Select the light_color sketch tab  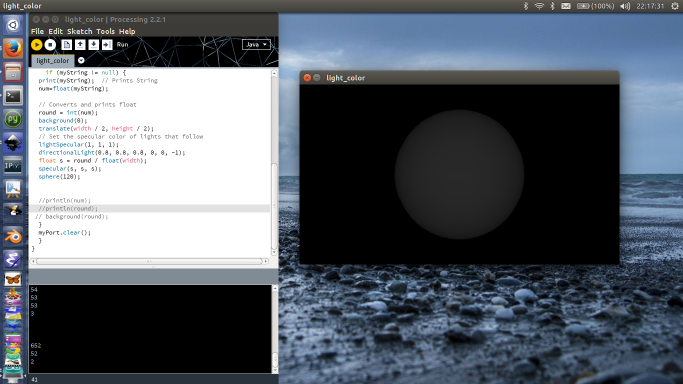(53, 61)
